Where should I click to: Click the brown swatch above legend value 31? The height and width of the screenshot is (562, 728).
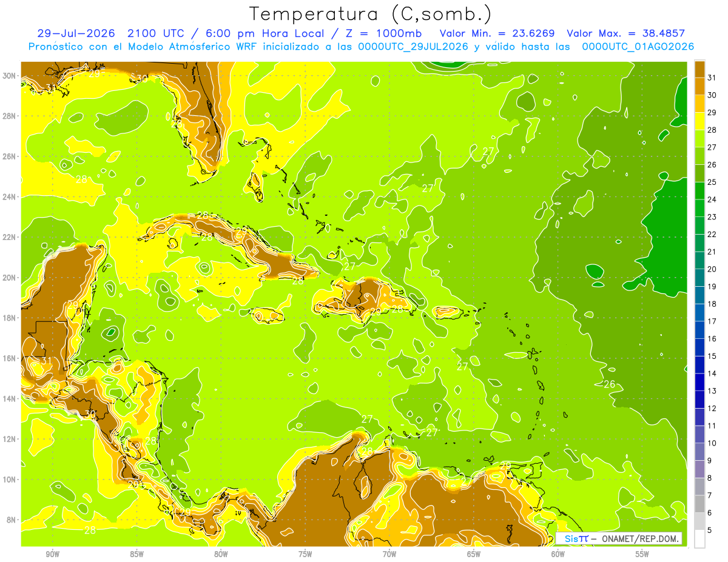[x=699, y=69]
